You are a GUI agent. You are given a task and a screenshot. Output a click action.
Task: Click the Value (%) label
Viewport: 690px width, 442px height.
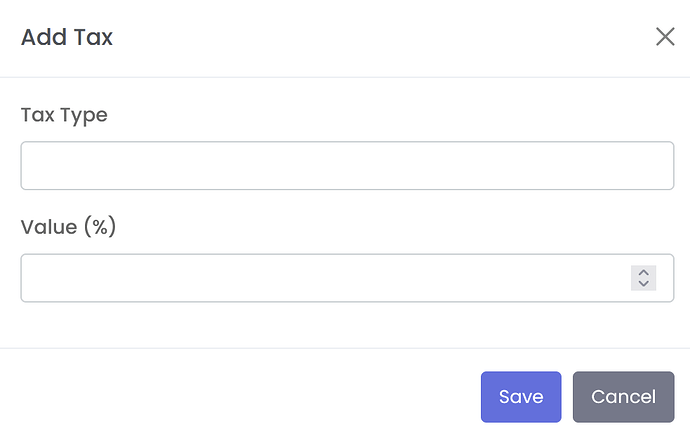(x=69, y=227)
